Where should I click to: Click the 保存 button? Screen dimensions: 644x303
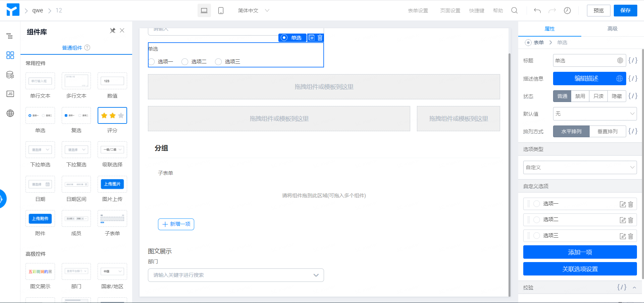pyautogui.click(x=625, y=10)
